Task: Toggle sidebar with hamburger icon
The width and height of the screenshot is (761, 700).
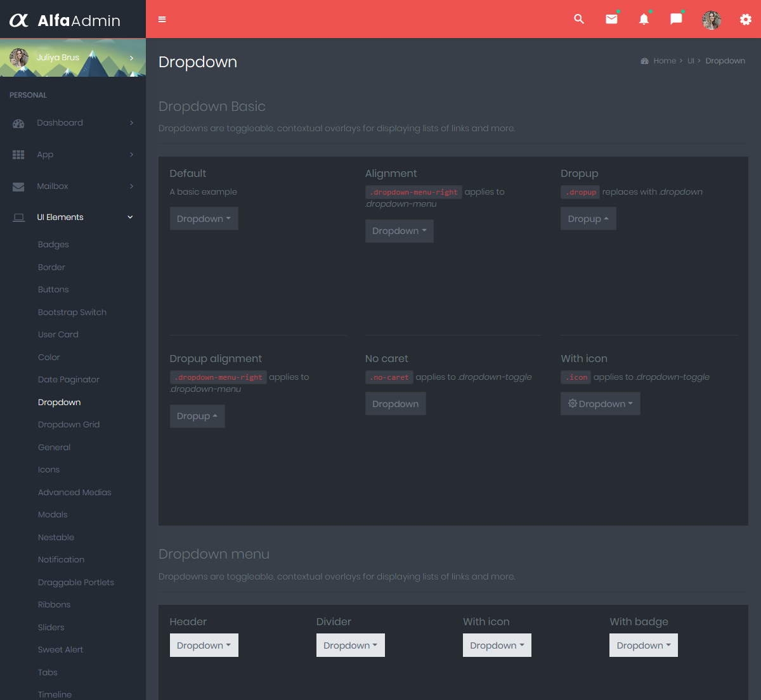Action: pyautogui.click(x=162, y=20)
